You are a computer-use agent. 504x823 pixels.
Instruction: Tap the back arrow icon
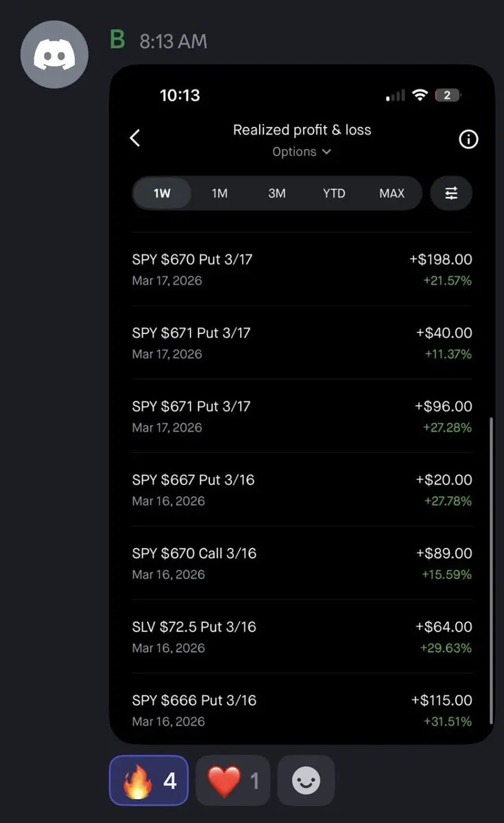(135, 138)
